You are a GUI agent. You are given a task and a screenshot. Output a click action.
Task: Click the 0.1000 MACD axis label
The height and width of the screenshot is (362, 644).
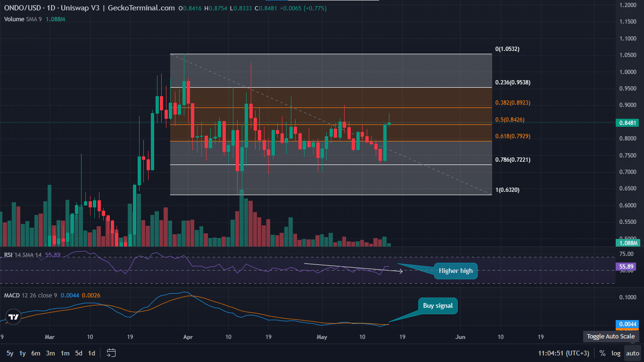click(x=627, y=297)
